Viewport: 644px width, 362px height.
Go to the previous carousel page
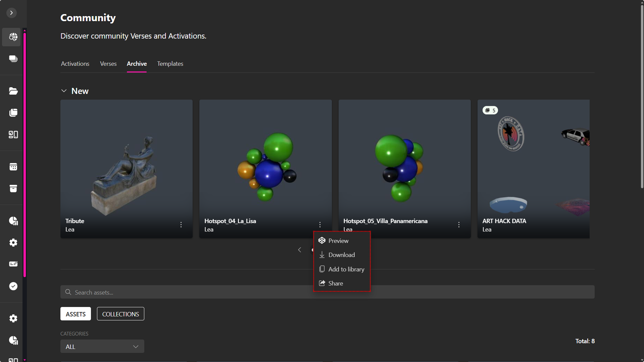tap(299, 250)
